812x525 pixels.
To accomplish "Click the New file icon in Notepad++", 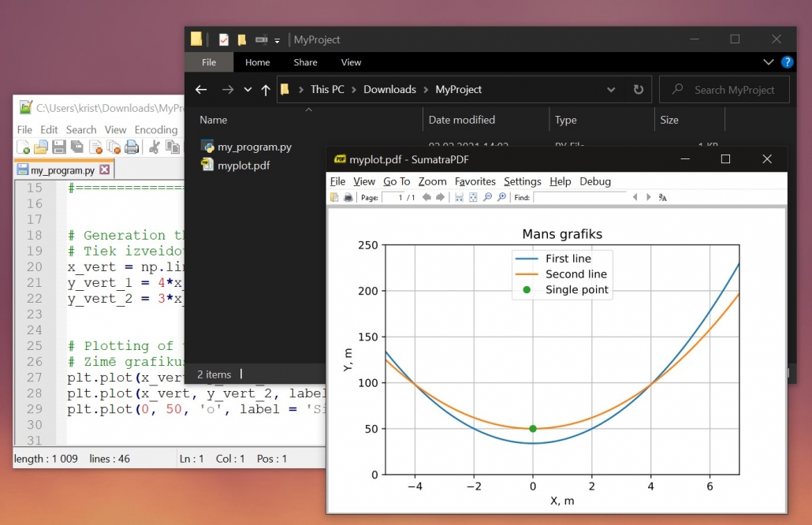I will tap(24, 147).
